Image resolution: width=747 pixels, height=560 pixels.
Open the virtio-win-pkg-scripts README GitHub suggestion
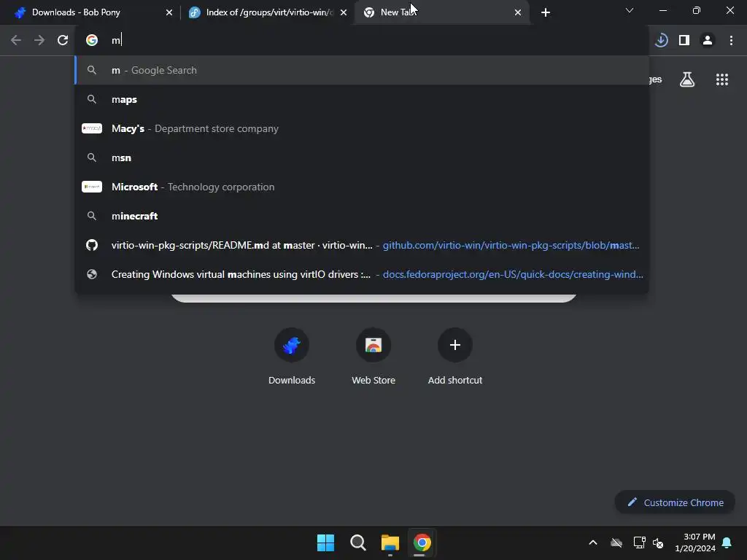[362, 245]
